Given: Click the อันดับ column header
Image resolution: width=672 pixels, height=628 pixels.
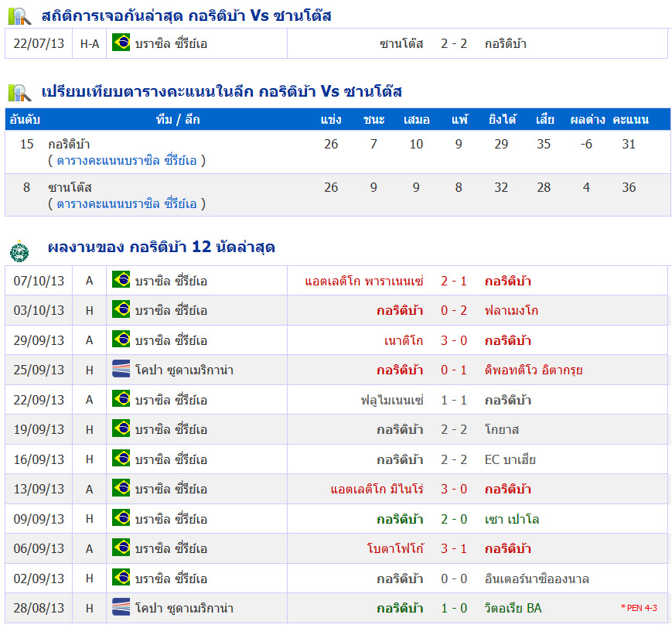Looking at the screenshot, I should pos(25,120).
